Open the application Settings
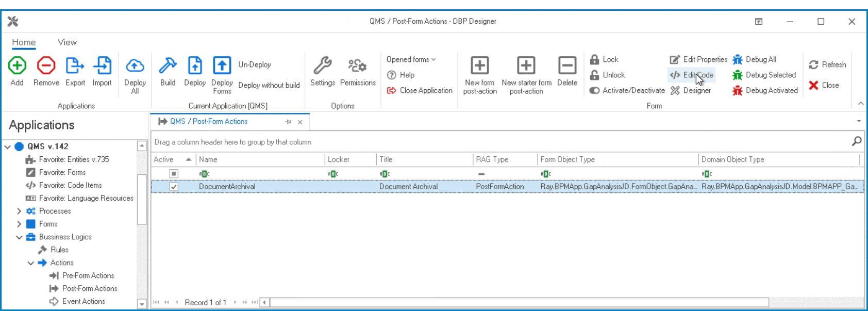This screenshot has height=311, width=868. 323,72
